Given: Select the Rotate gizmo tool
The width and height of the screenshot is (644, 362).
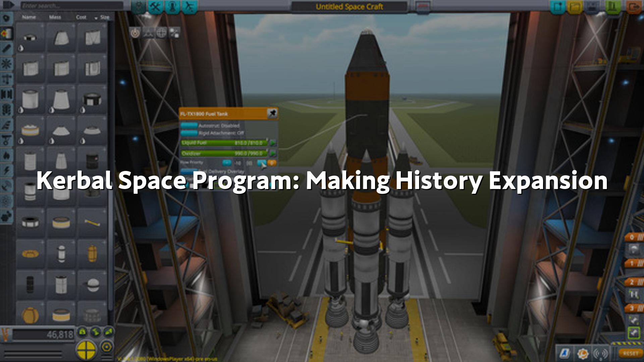Looking at the screenshot, I should coord(161,33).
